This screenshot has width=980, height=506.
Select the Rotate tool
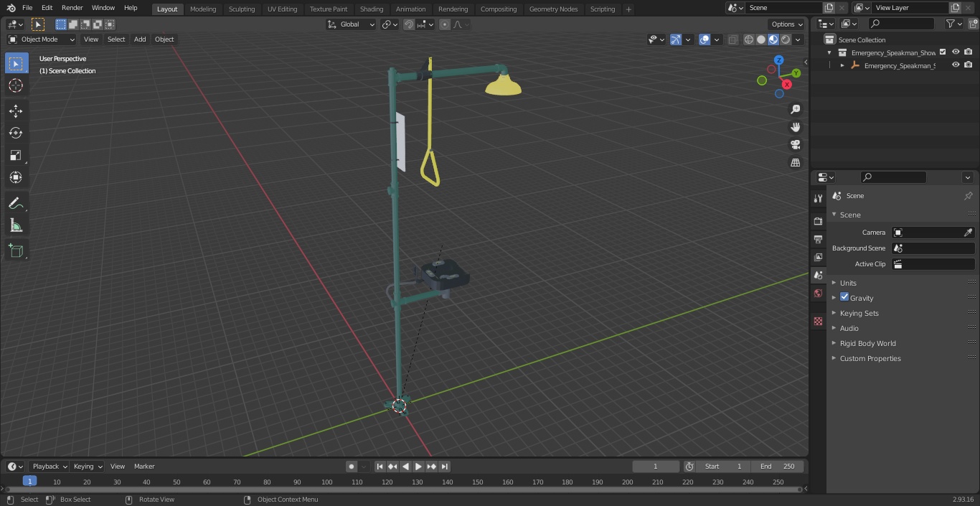pos(16,133)
